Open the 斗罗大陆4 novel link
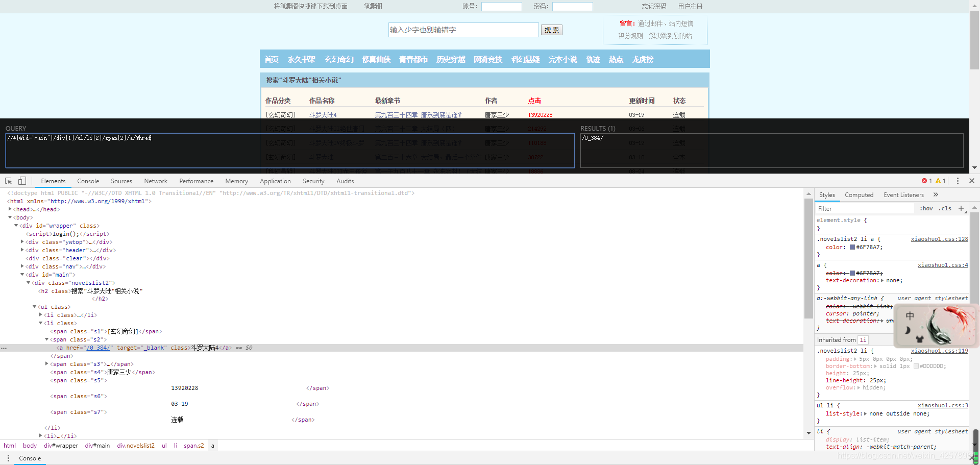 click(x=323, y=115)
